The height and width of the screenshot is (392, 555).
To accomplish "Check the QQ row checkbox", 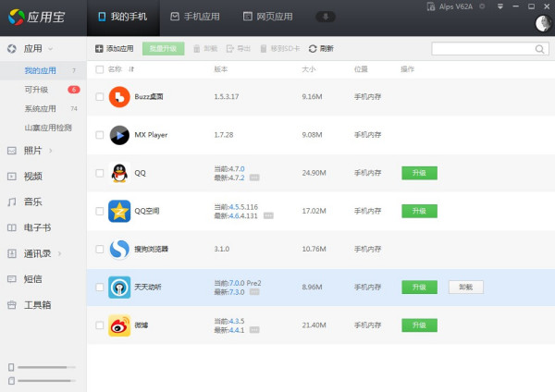I will pos(100,173).
